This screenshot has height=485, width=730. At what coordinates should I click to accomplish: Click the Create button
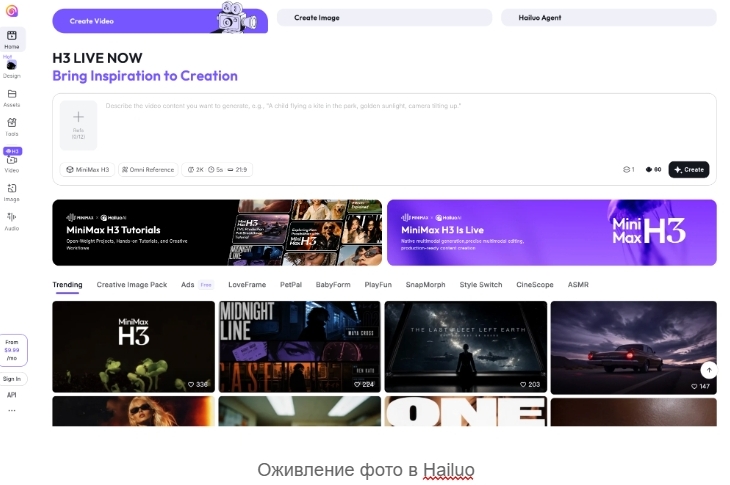[689, 169]
